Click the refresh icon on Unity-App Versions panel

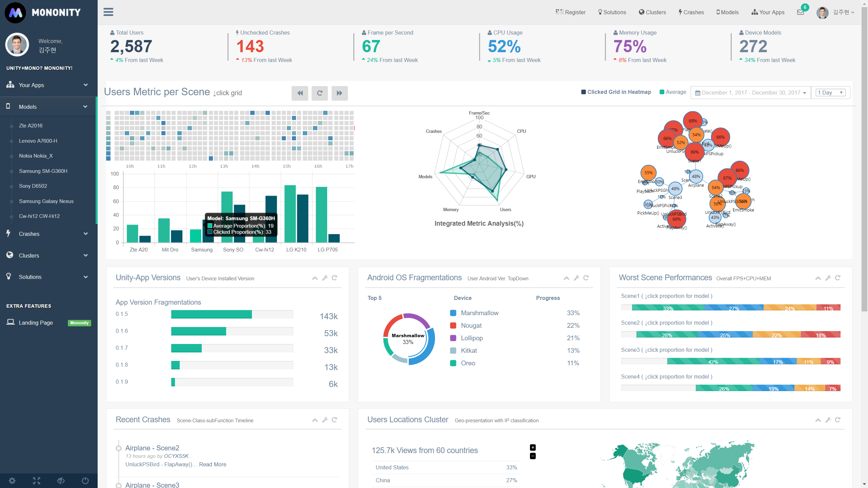point(334,278)
